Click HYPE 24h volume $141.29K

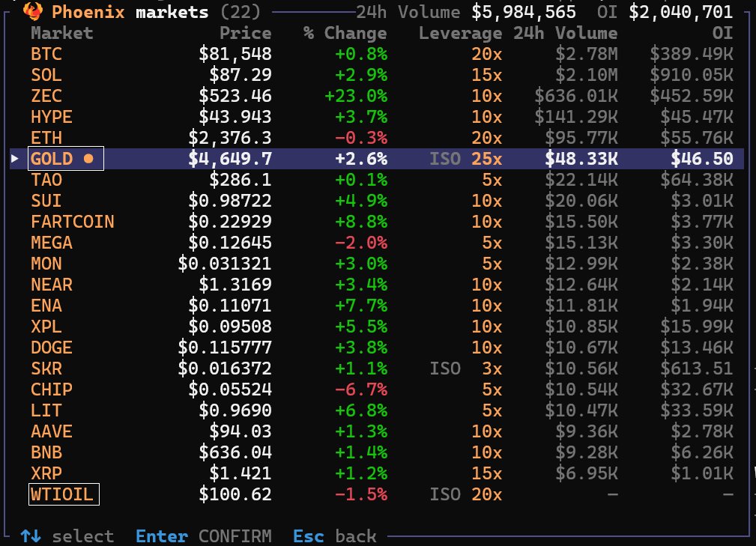tap(575, 117)
